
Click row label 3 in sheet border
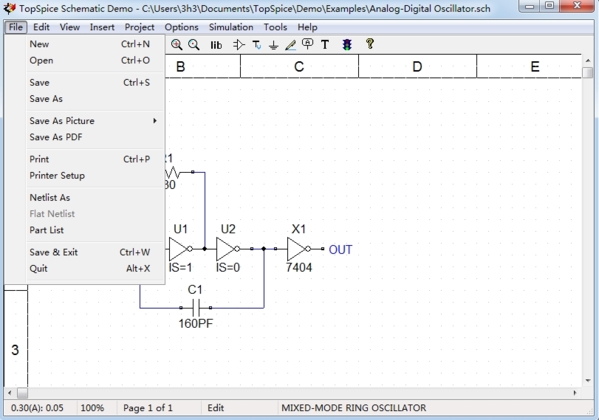15,350
